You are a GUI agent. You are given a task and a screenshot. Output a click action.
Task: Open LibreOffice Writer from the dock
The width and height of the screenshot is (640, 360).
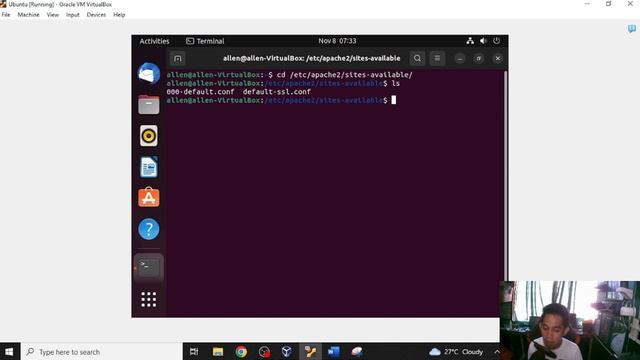click(149, 167)
